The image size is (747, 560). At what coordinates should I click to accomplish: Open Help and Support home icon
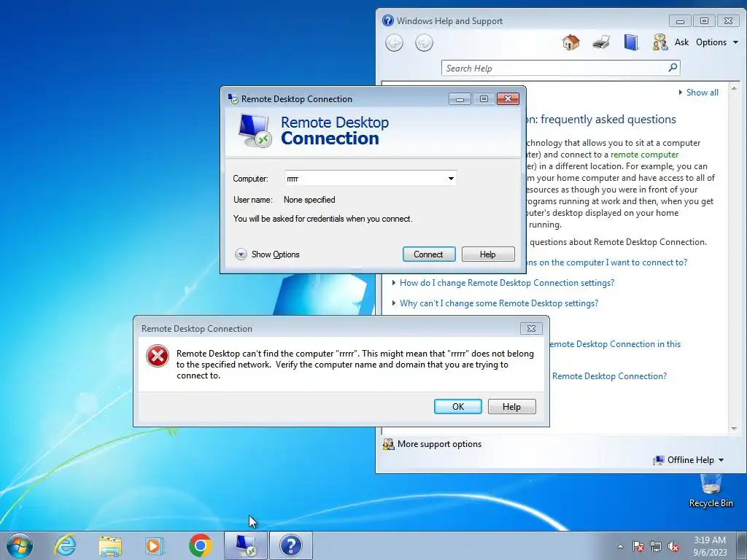[570, 42]
